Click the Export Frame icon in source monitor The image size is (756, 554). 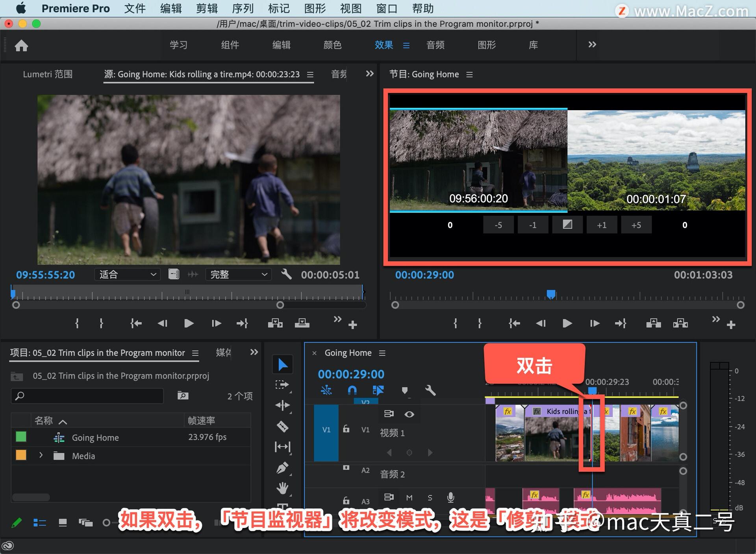click(302, 323)
